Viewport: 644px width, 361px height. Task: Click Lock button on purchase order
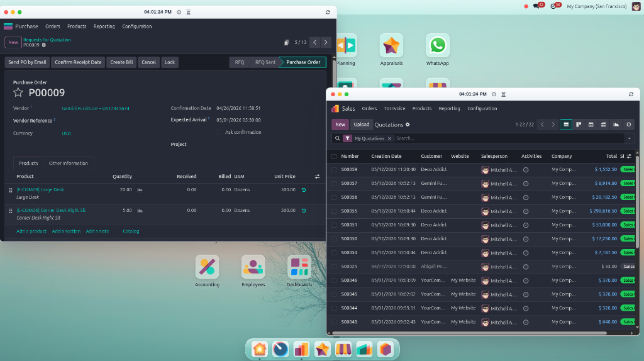(170, 62)
